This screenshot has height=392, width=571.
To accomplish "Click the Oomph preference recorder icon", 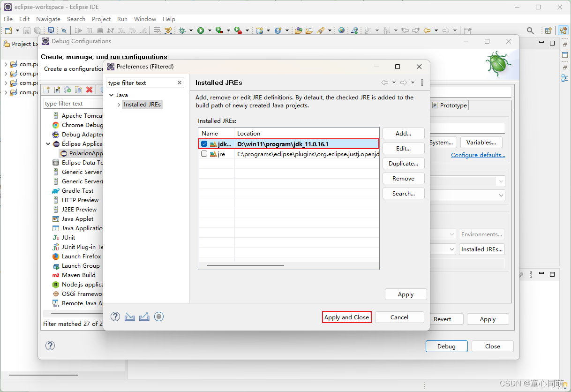I will 159,317.
